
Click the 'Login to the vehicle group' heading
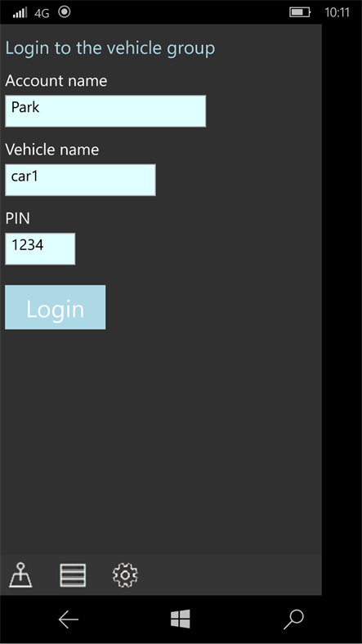pos(110,48)
